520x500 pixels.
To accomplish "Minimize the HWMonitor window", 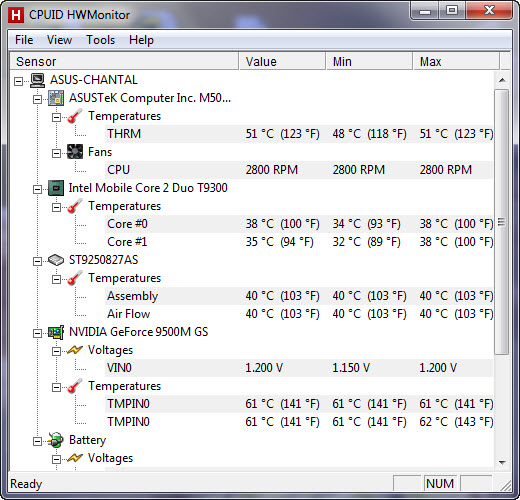I will click(424, 11).
